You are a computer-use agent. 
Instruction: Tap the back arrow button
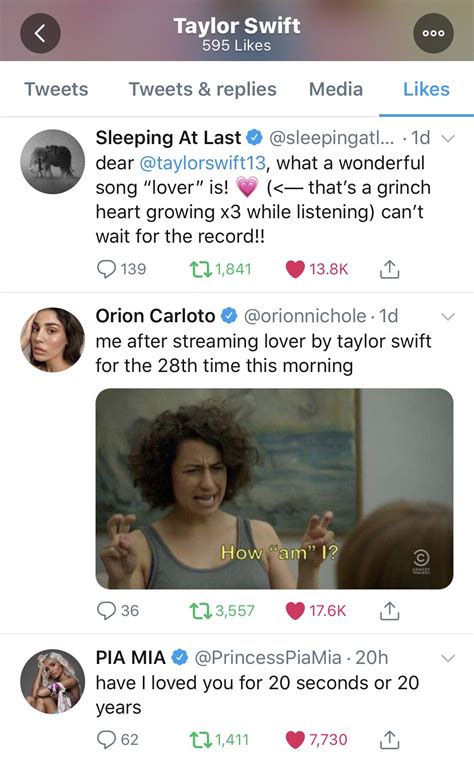[40, 33]
